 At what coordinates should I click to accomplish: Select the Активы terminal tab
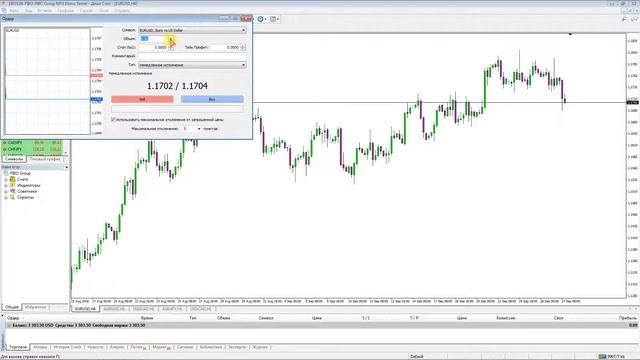[40, 347]
